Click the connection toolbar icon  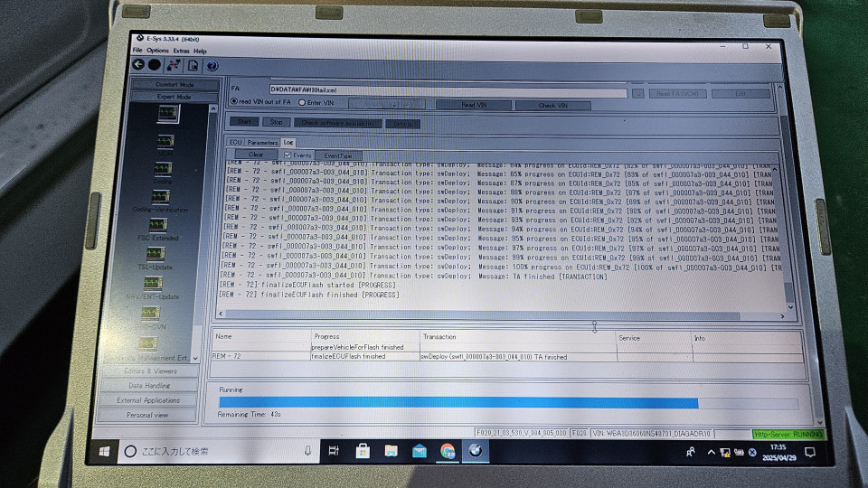pos(174,65)
